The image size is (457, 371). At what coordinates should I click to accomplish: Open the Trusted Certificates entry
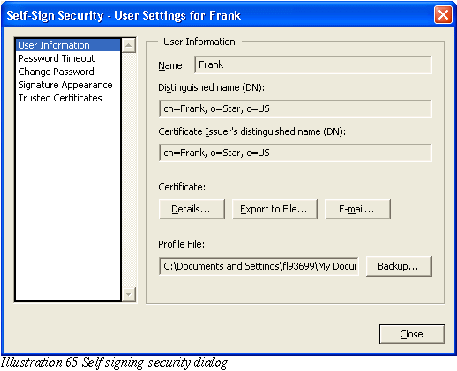click(x=60, y=98)
